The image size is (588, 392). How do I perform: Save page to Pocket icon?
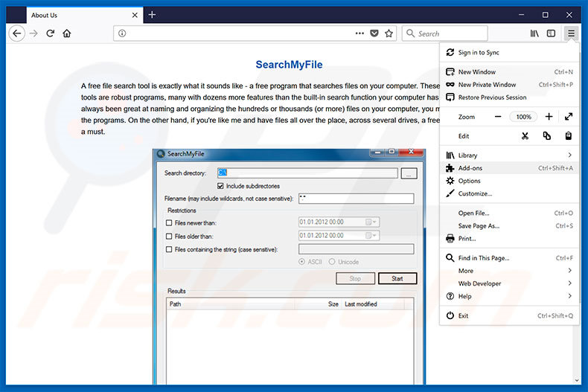(x=374, y=33)
